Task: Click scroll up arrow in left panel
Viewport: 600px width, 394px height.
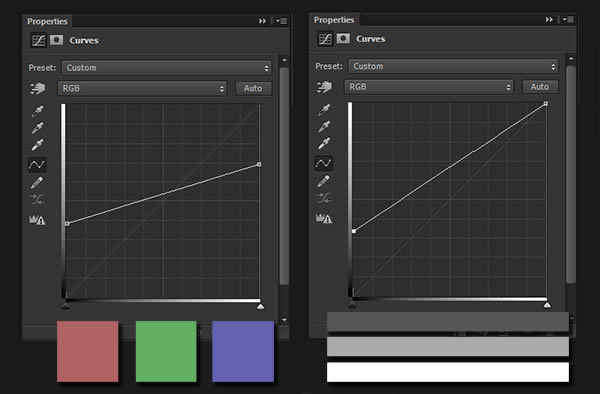Action: coord(284,60)
